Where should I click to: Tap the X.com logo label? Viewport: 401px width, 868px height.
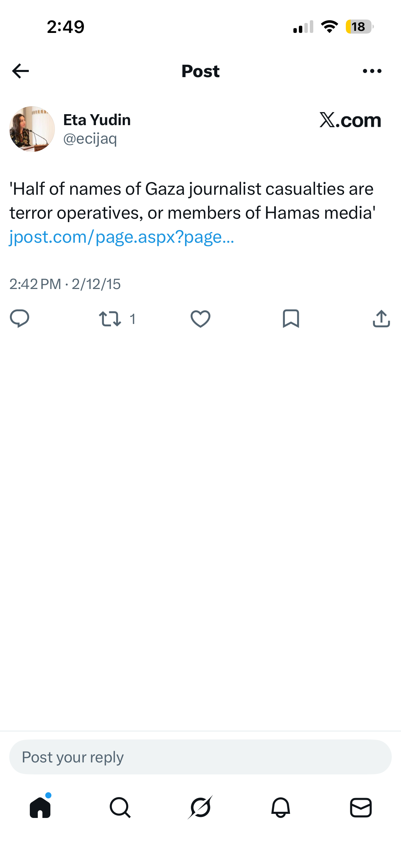pyautogui.click(x=350, y=120)
